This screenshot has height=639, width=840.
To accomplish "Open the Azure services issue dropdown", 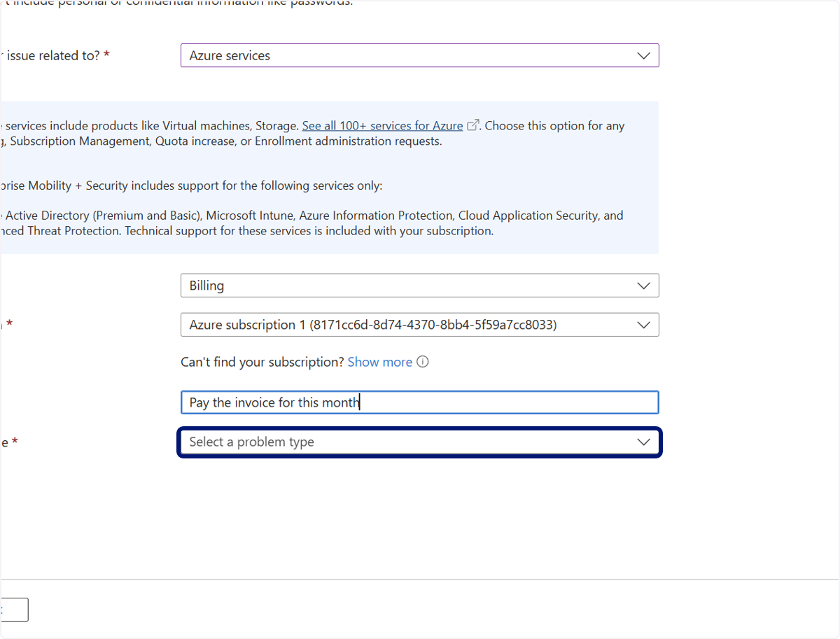I will click(x=419, y=55).
